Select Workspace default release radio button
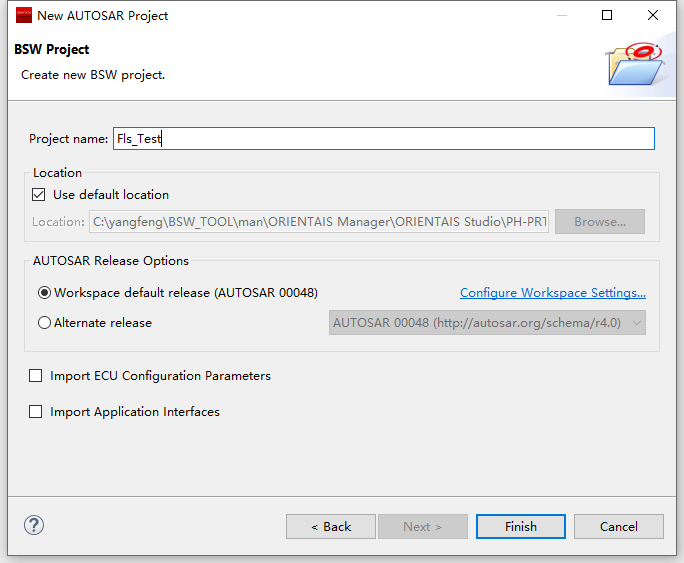The height and width of the screenshot is (563, 684). (44, 293)
